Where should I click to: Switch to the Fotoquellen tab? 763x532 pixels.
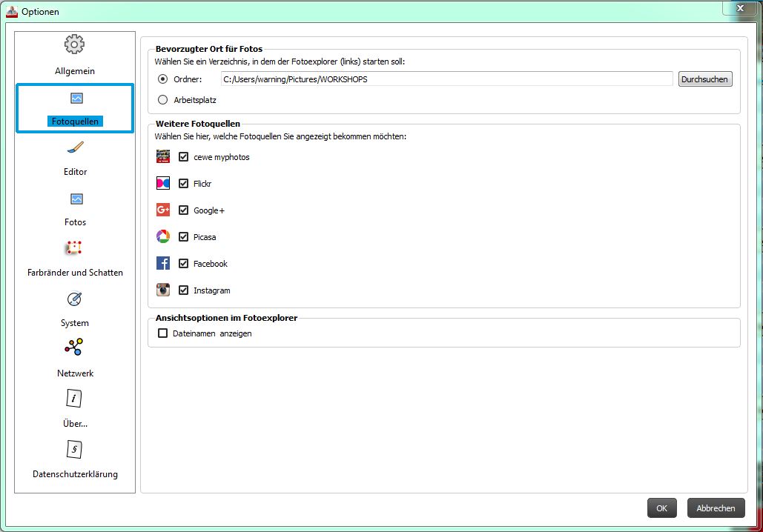point(75,108)
